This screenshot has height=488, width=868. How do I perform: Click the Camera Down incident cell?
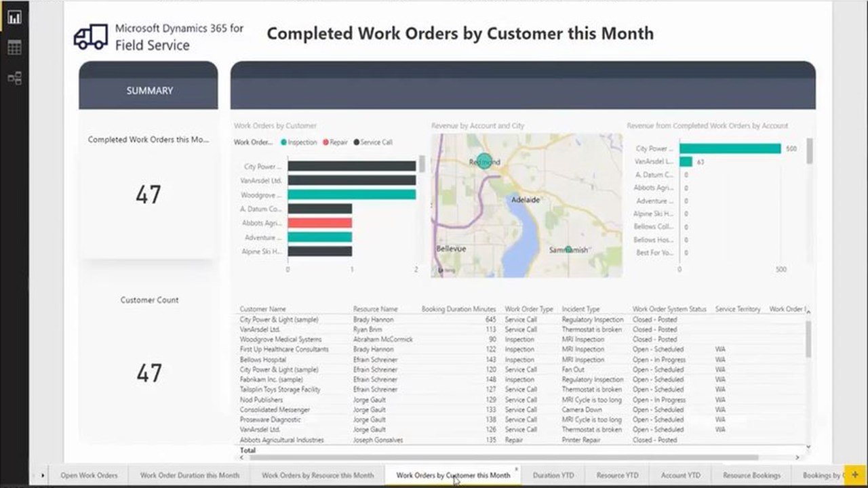(582, 409)
